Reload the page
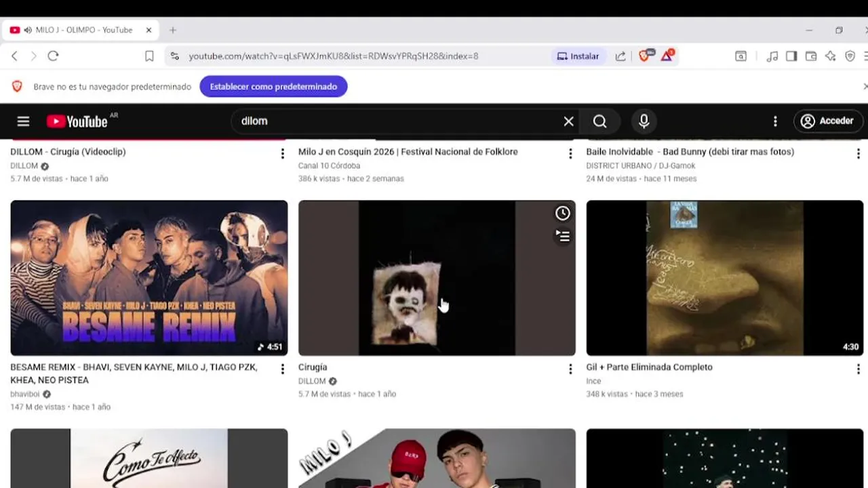The height and width of the screenshot is (488, 868). (53, 56)
